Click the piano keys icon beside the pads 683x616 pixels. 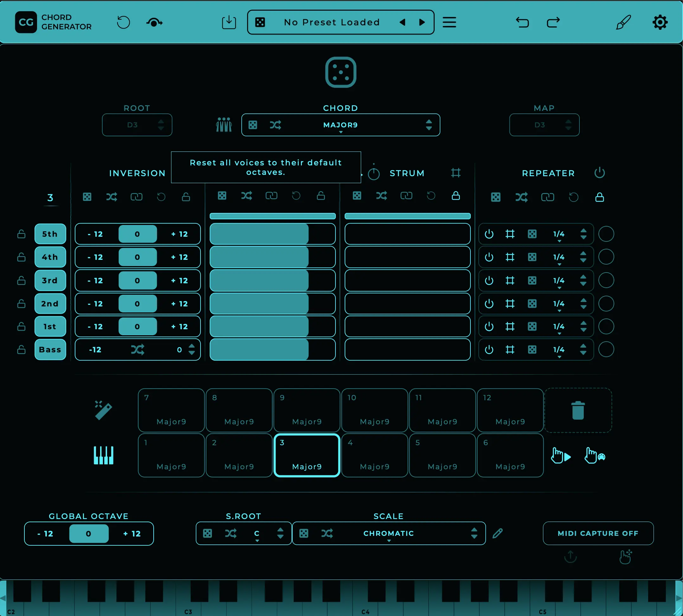pyautogui.click(x=103, y=455)
